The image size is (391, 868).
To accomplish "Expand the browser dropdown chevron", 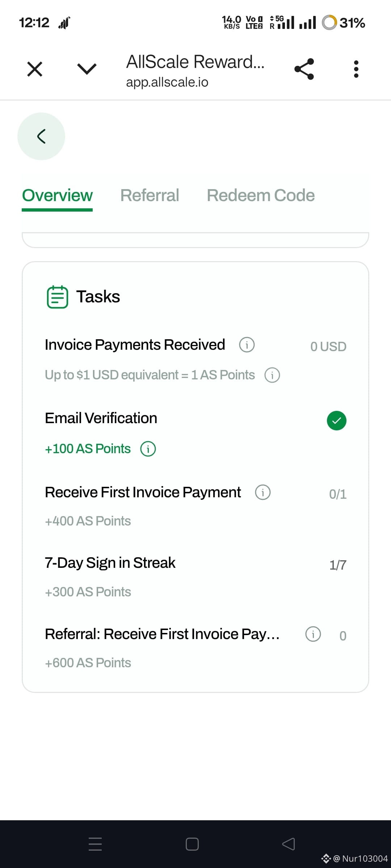I will point(87,69).
